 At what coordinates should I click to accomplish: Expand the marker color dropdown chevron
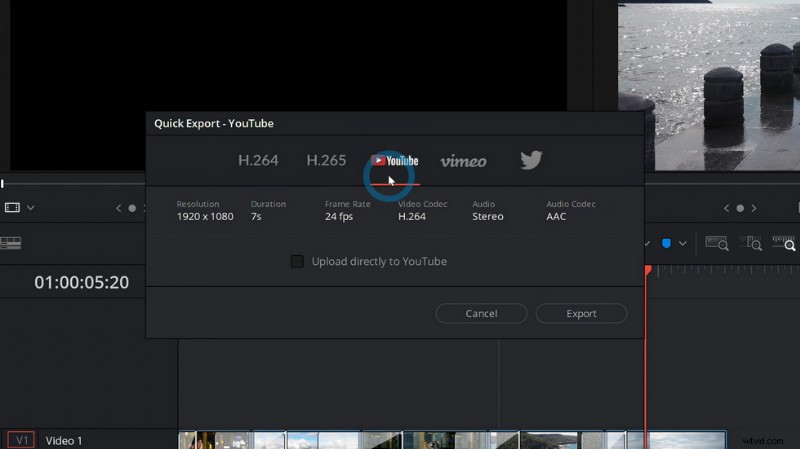click(x=683, y=243)
